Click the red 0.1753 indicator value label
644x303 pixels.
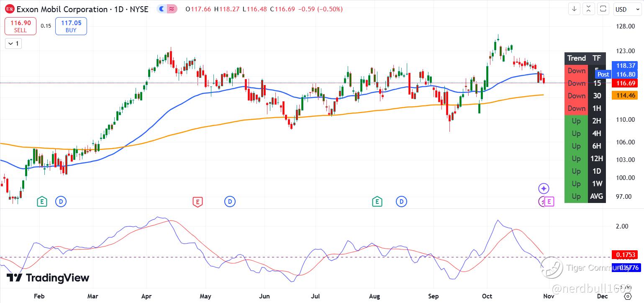click(x=626, y=254)
